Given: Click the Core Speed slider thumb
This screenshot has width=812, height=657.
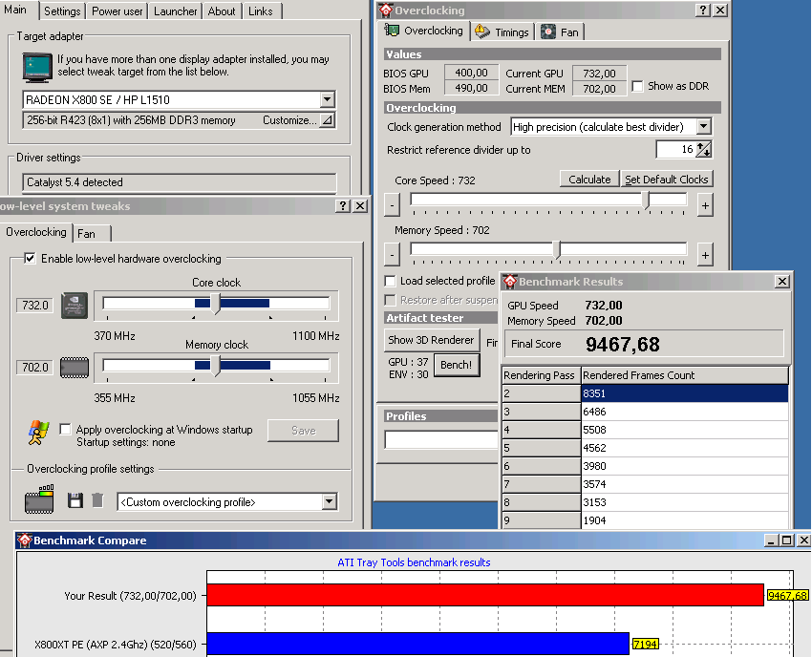Looking at the screenshot, I should [x=646, y=200].
